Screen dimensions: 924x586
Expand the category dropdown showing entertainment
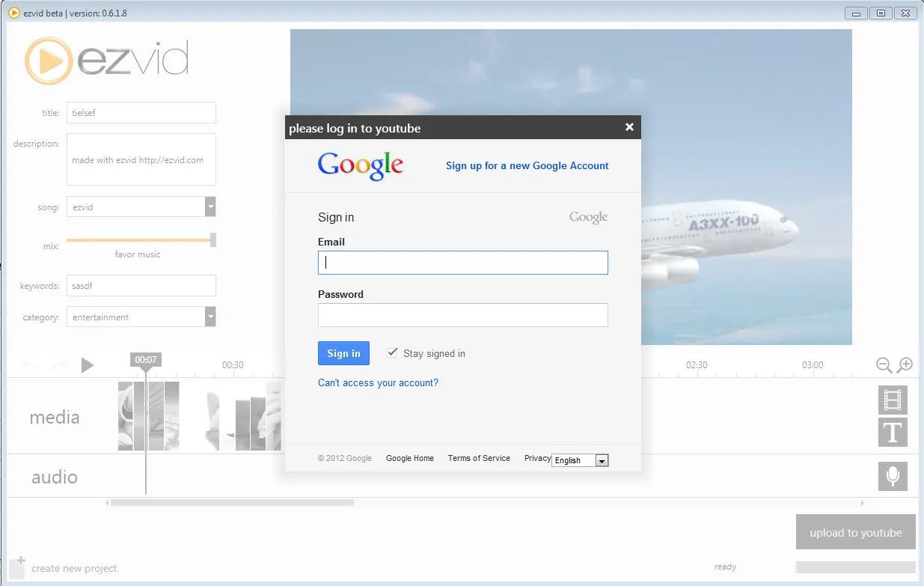[210, 317]
